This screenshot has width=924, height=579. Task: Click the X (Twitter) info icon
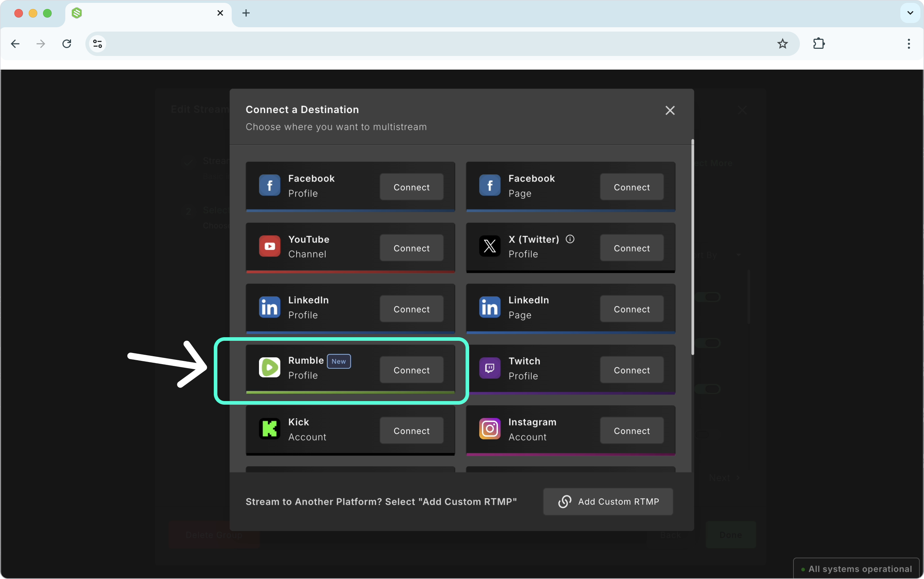point(570,239)
